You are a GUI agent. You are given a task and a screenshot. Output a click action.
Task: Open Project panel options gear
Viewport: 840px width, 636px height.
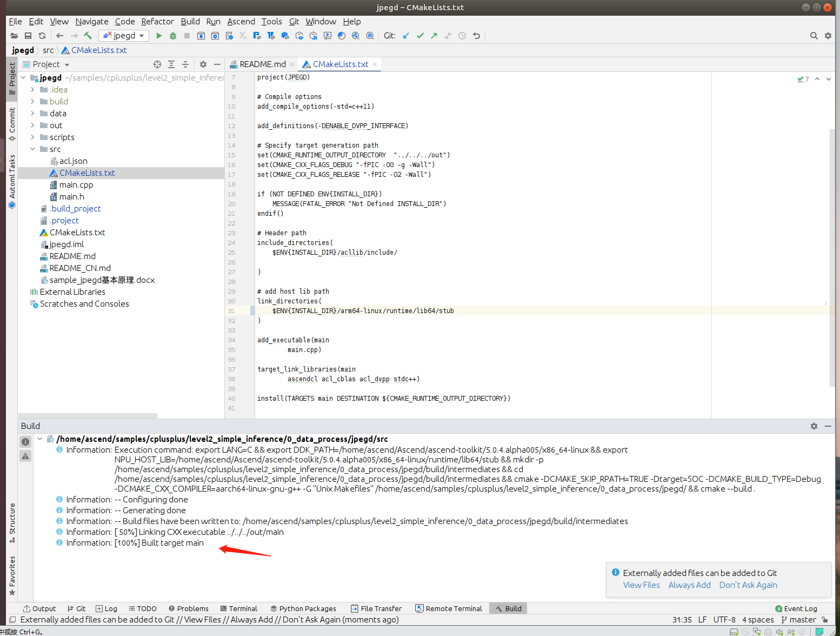pyautogui.click(x=203, y=64)
